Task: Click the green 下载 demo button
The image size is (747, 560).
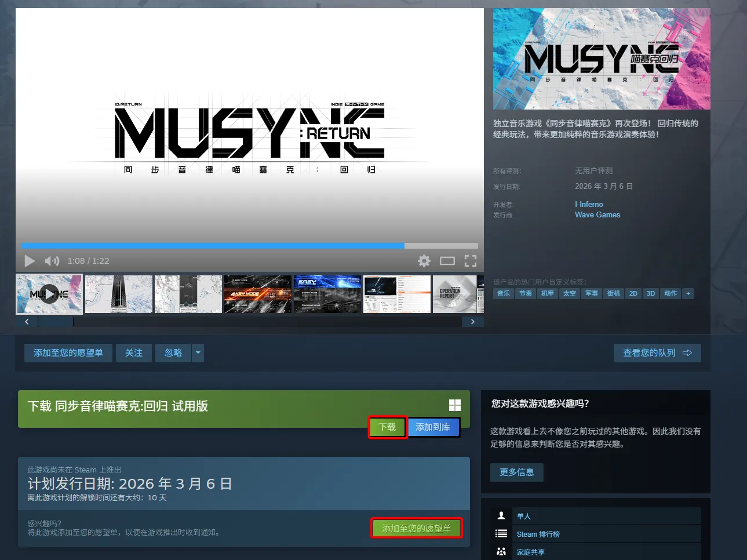Action: pos(387,427)
